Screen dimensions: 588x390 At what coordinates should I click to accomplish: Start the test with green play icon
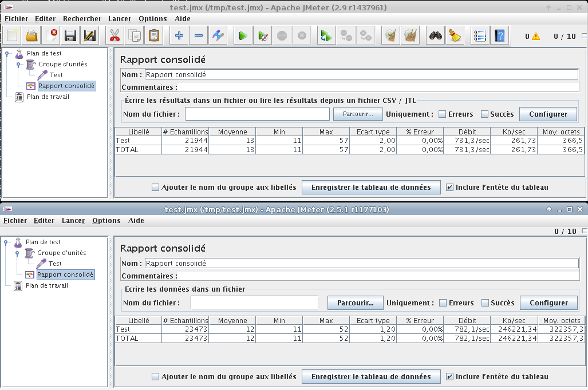point(243,36)
